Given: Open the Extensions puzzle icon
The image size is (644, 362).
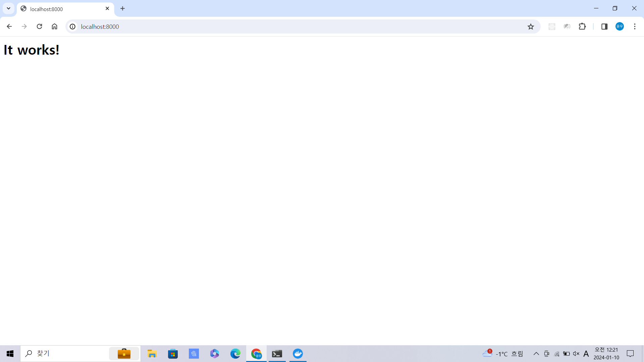Looking at the screenshot, I should point(582,26).
